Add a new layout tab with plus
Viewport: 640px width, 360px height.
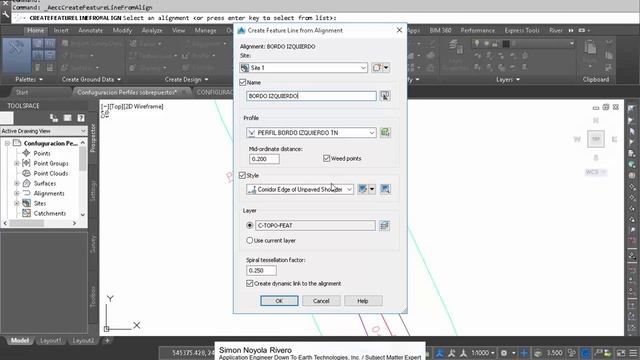107,340
